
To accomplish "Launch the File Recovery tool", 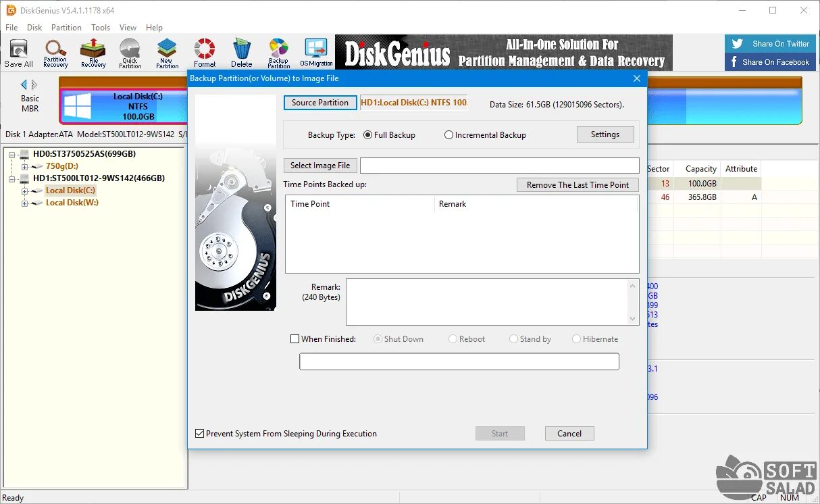I will coord(93,53).
